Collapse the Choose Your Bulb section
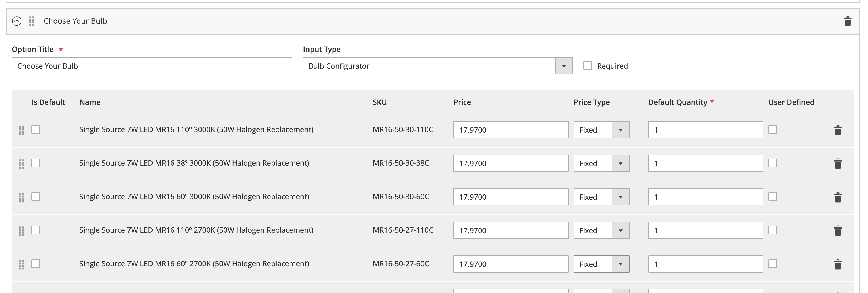Viewport: 868px width, 293px height. pyautogui.click(x=17, y=21)
